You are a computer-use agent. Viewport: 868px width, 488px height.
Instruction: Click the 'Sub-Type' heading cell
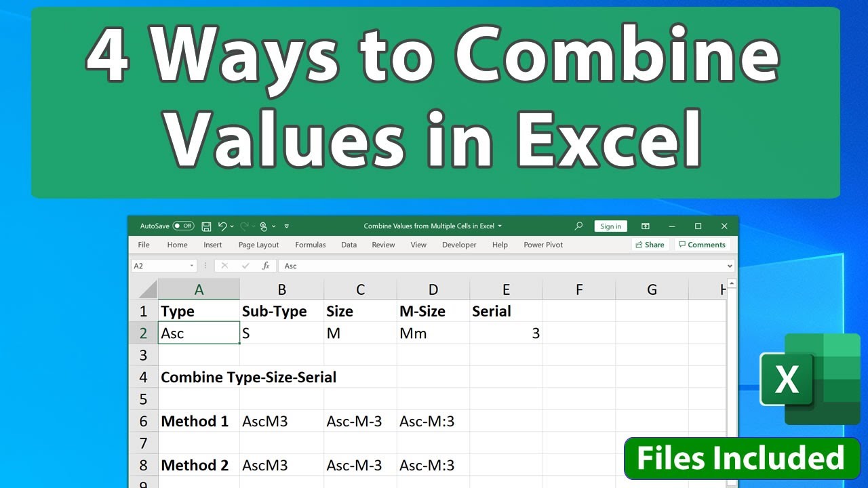coord(281,311)
